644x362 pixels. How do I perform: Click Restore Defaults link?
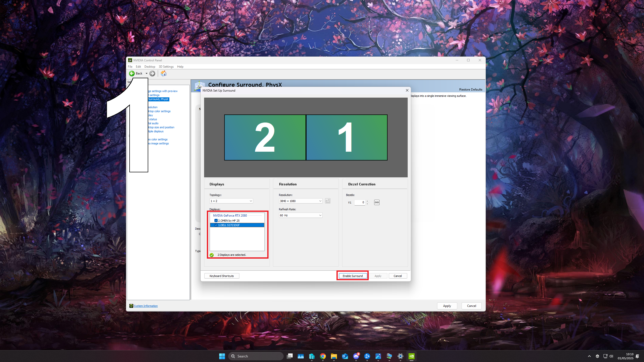click(x=471, y=90)
